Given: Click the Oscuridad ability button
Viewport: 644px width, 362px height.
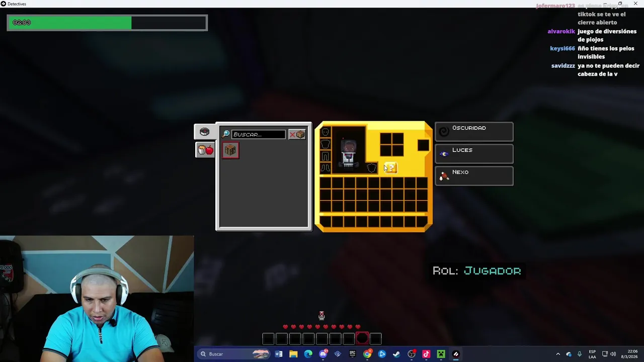Looking at the screenshot, I should coord(474,132).
